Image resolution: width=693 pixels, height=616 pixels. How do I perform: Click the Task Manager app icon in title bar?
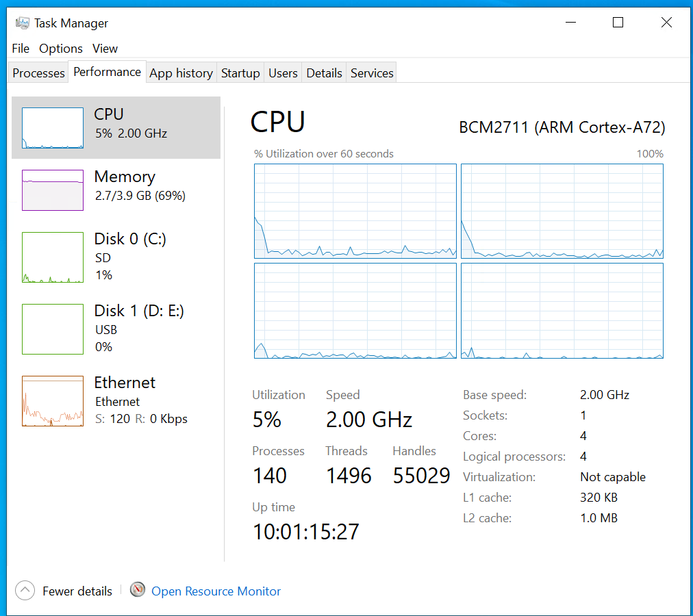[22, 23]
